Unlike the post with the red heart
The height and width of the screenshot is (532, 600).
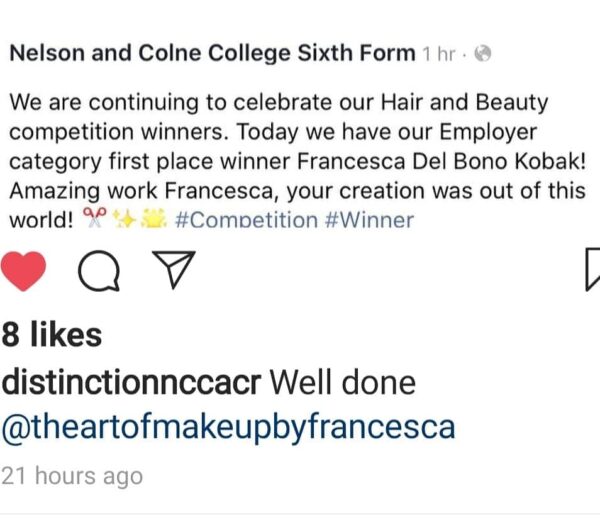point(23,271)
